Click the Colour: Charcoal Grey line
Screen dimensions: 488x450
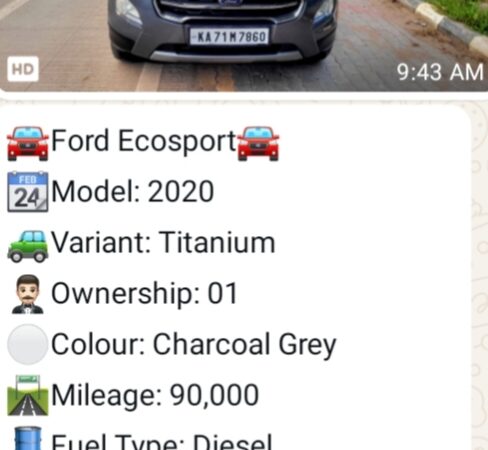(x=194, y=345)
